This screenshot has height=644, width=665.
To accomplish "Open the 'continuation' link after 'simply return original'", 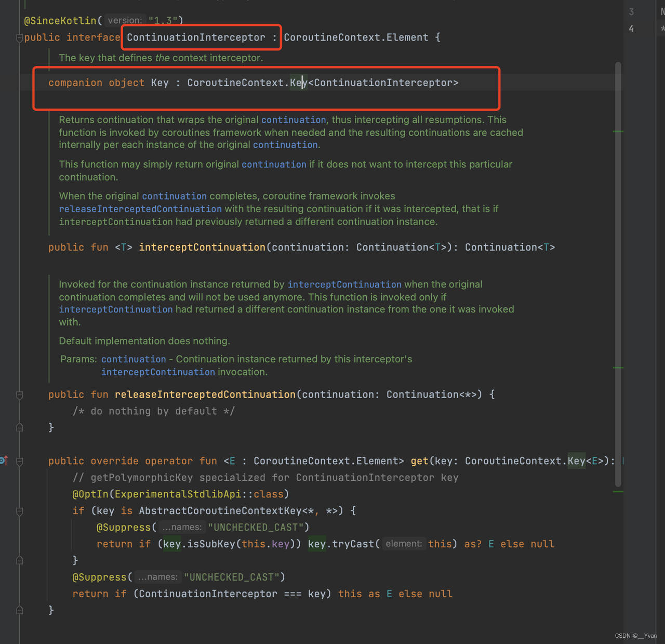I will (274, 164).
